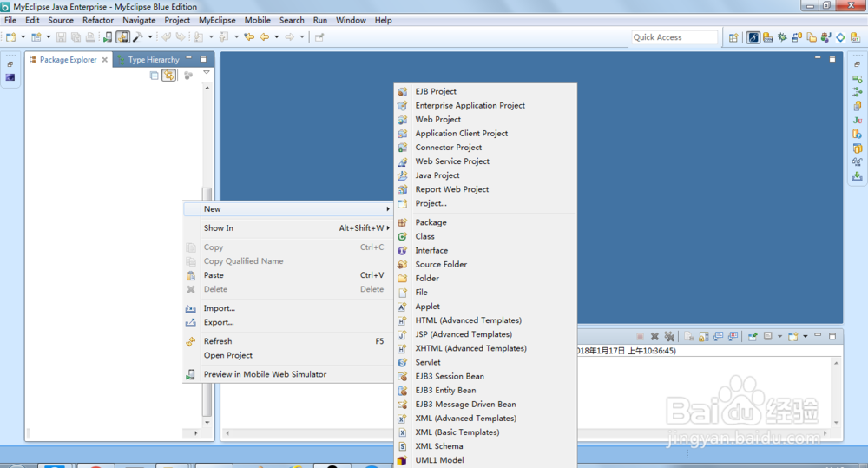
Task: Create a new Class
Action: pyautogui.click(x=485, y=236)
